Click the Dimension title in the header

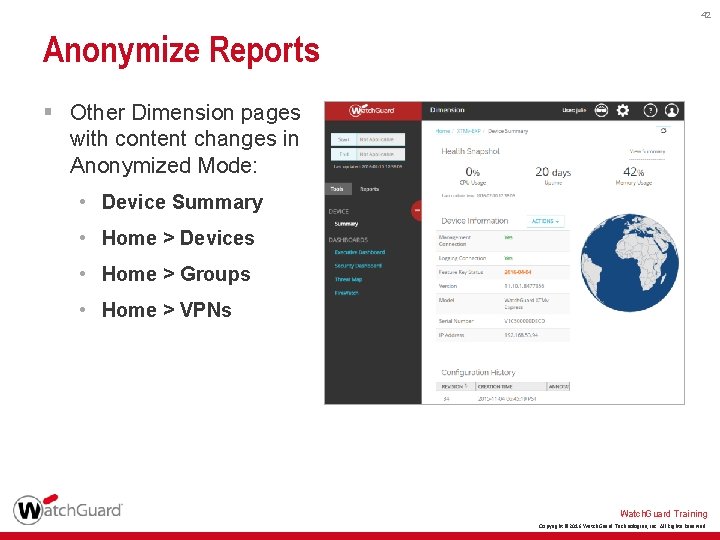[447, 110]
